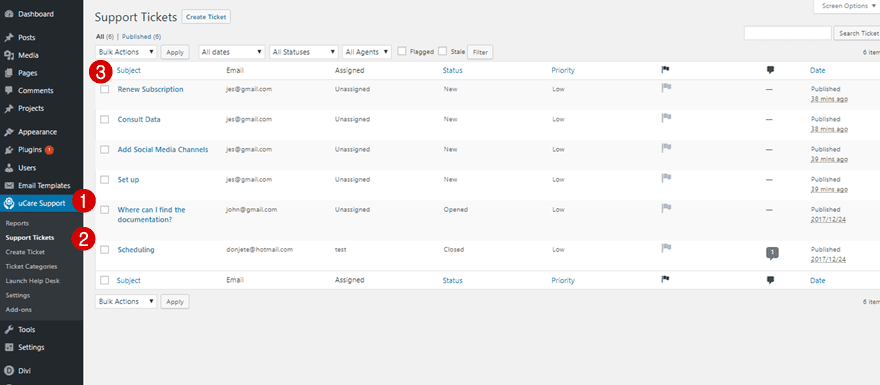Sort tickets by Status column header
880x385 pixels.
[x=452, y=71]
